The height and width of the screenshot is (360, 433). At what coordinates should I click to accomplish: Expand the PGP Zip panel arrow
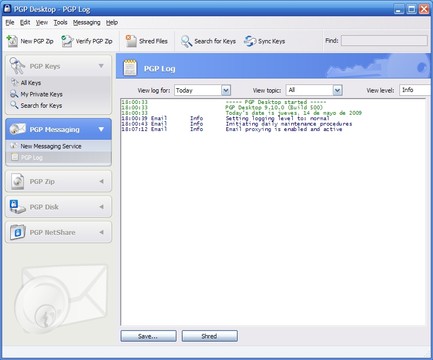[101, 181]
